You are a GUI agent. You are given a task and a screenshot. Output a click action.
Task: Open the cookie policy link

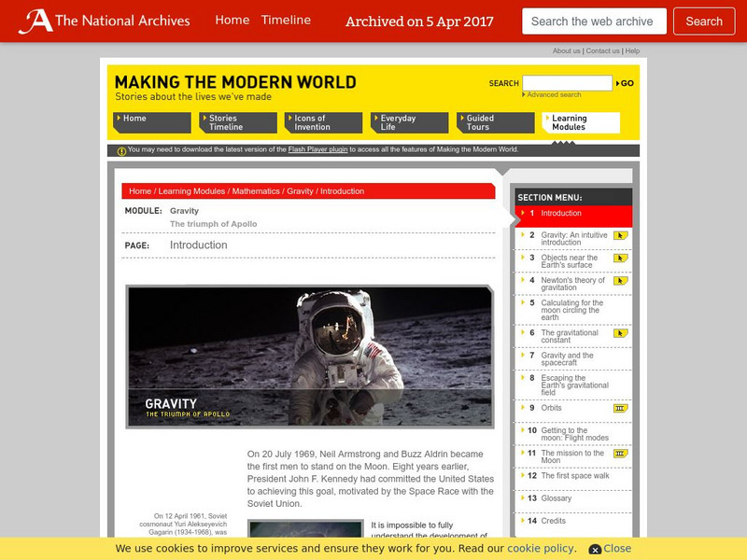(x=541, y=549)
